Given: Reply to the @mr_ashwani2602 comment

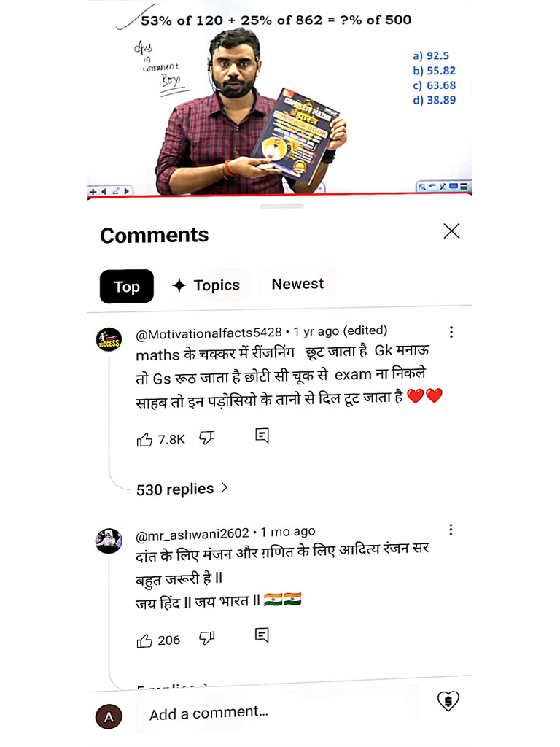Looking at the screenshot, I should coord(262,635).
